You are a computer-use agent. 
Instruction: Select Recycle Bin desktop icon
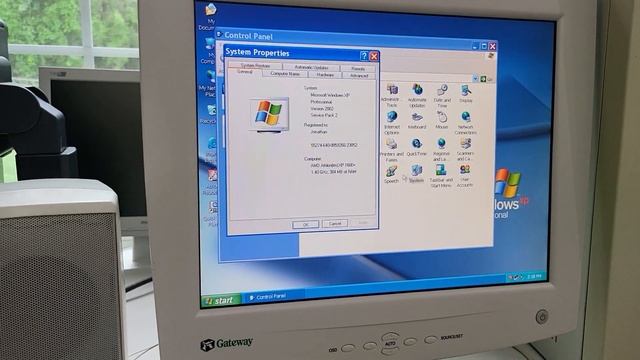pos(209,114)
